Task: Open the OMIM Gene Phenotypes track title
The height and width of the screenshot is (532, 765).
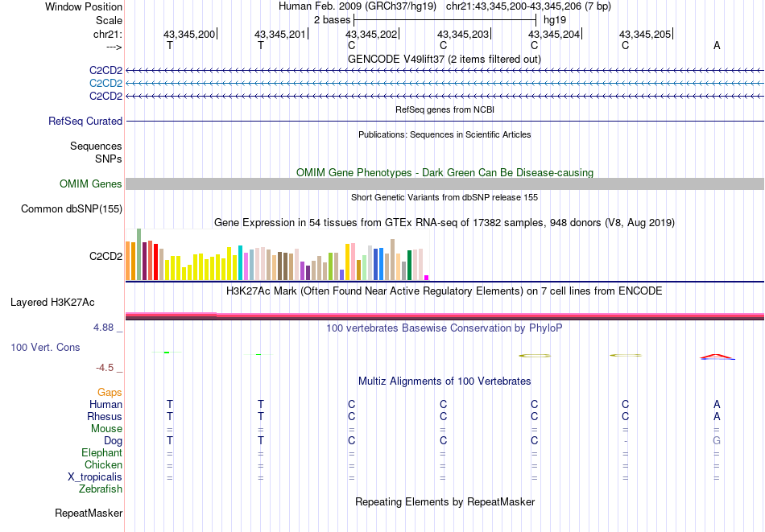Action: 445,172
